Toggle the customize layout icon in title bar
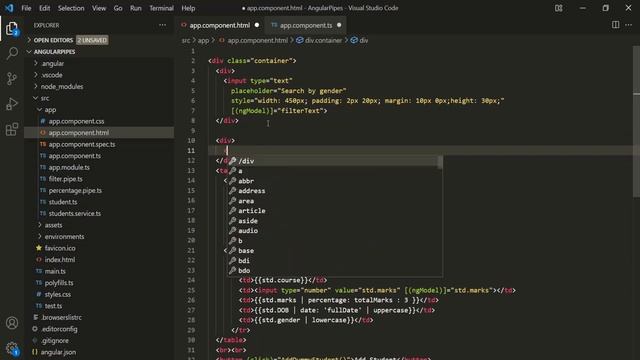 [x=558, y=8]
